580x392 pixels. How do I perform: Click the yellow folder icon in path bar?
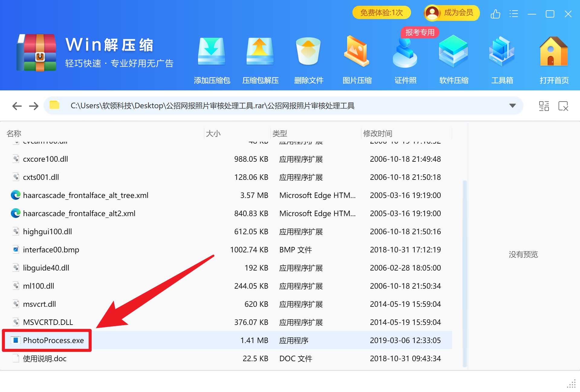(x=54, y=105)
